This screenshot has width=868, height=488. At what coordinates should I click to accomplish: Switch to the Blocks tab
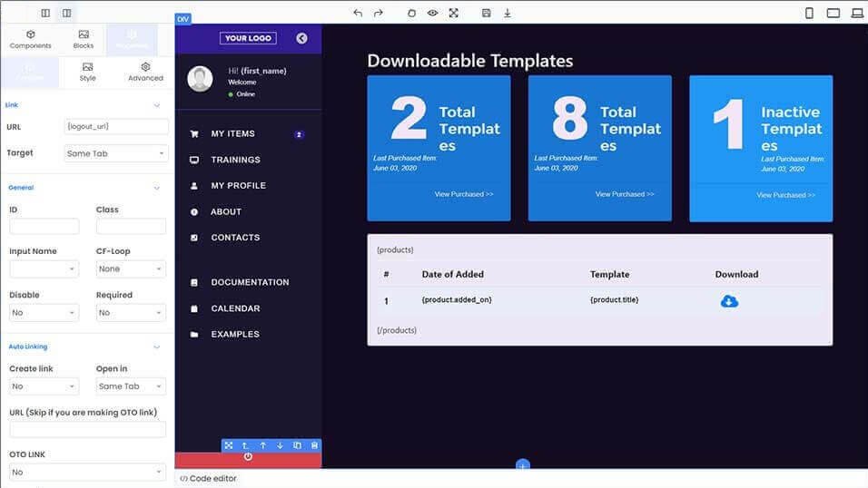84,39
